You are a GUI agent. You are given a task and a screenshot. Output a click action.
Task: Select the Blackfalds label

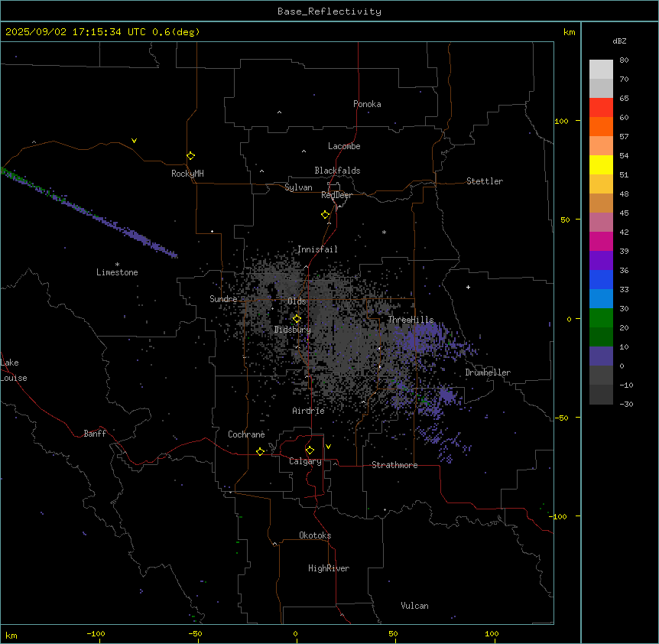point(337,171)
